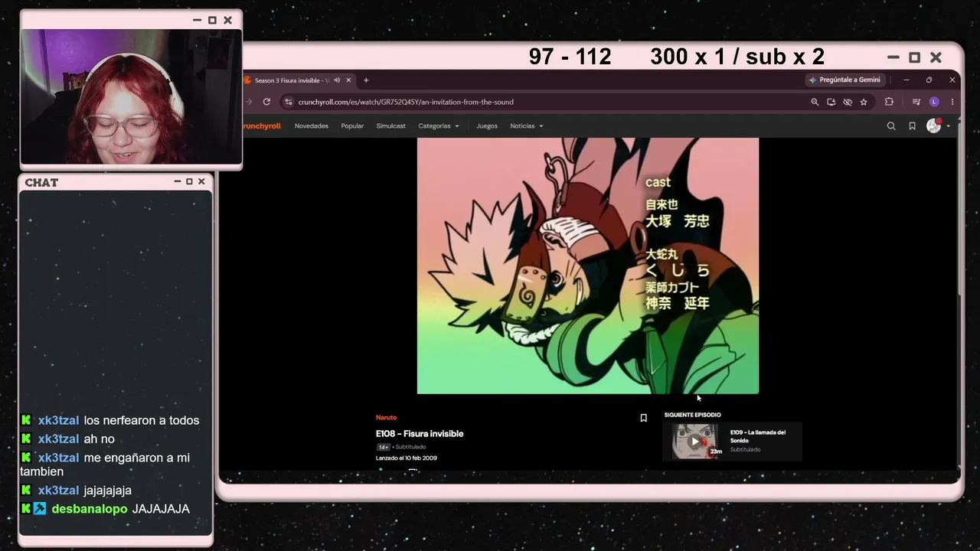
Task: Click chat message 'ah no'
Action: click(x=100, y=439)
